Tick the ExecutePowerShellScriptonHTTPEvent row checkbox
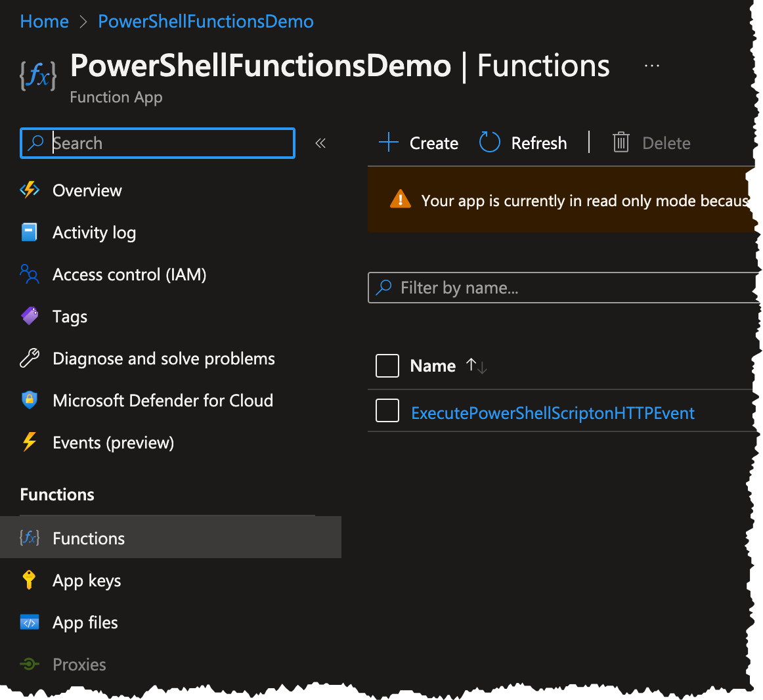This screenshot has width=763, height=700. (x=387, y=410)
